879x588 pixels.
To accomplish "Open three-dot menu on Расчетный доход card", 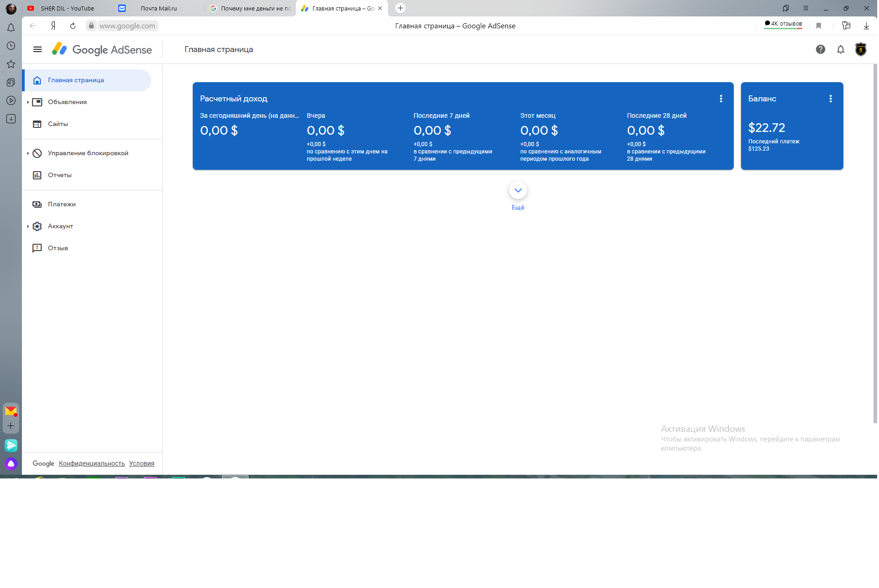I will (721, 99).
